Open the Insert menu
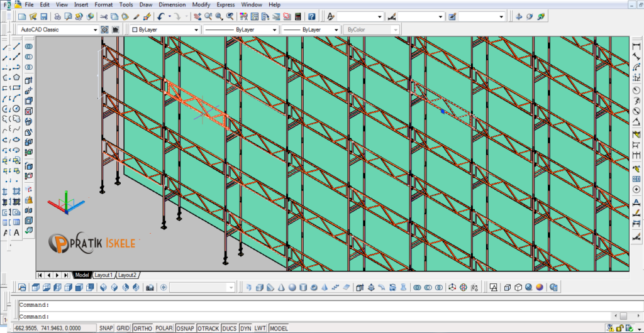This screenshot has height=333, width=644. (81, 5)
